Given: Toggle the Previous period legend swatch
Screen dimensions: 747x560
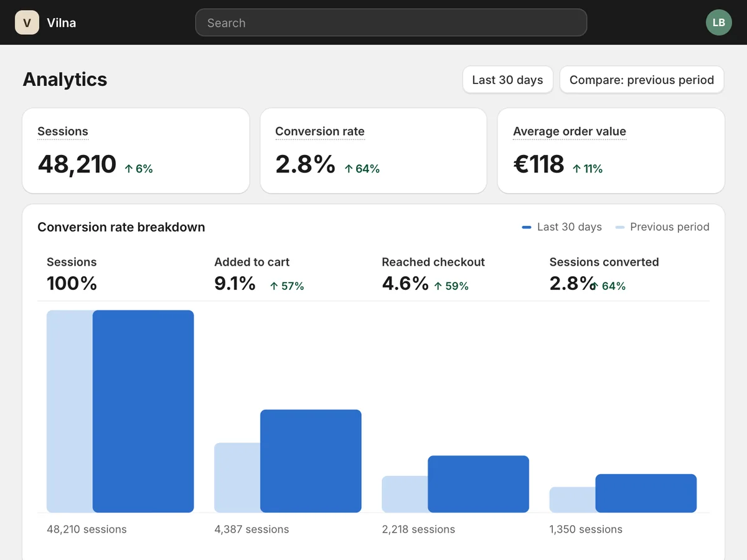Looking at the screenshot, I should (620, 227).
